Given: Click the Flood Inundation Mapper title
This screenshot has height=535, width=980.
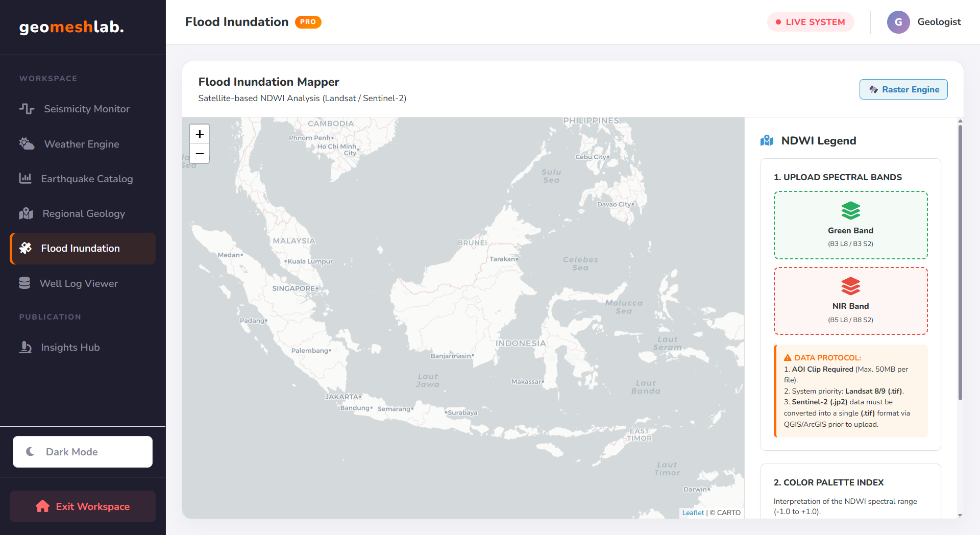Looking at the screenshot, I should [268, 82].
